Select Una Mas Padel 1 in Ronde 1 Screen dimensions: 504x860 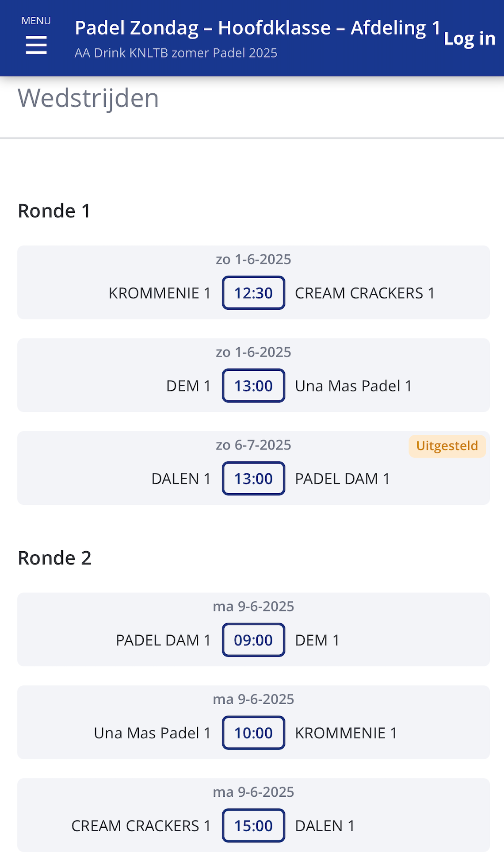click(353, 386)
